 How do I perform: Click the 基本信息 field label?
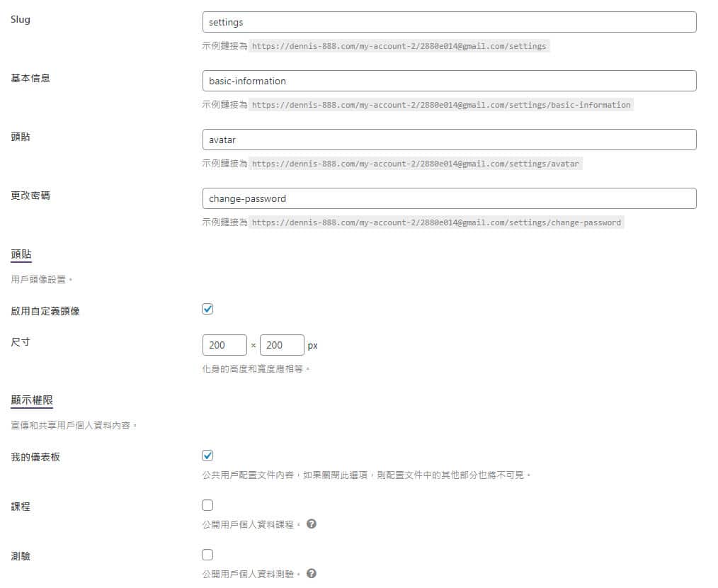[x=30, y=78]
